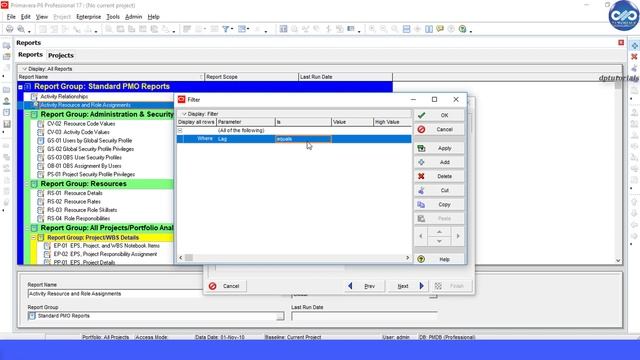Click the Print icon in the toolbar

tap(9, 29)
